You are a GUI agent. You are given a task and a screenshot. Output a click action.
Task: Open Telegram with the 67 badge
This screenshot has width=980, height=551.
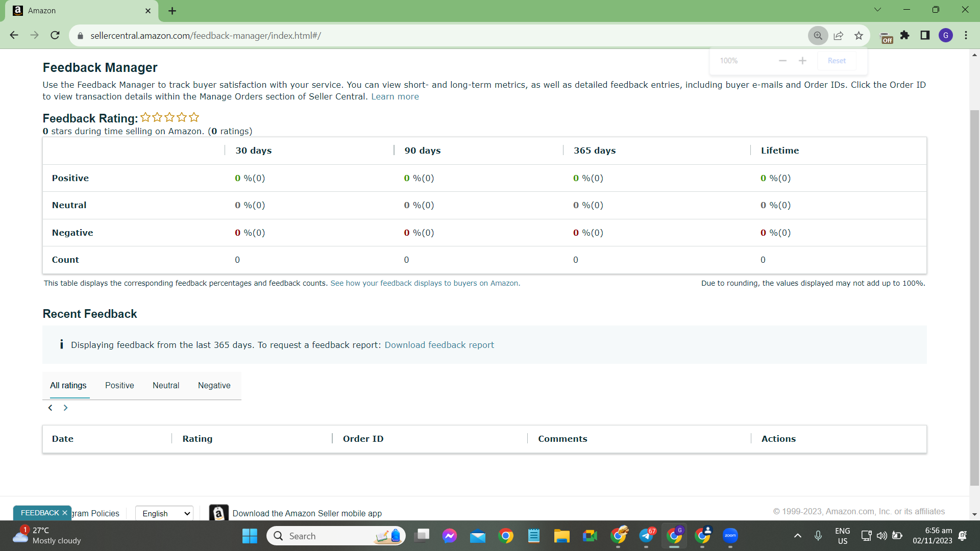(647, 536)
